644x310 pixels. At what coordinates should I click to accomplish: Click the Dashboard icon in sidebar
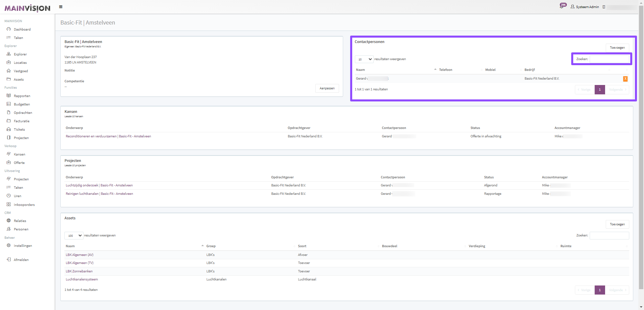coord(9,29)
